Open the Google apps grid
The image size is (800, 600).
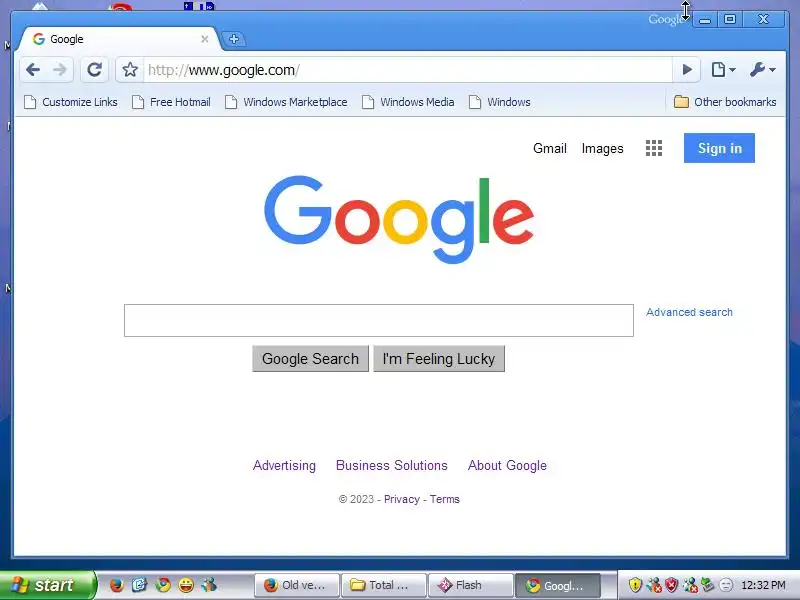(654, 148)
